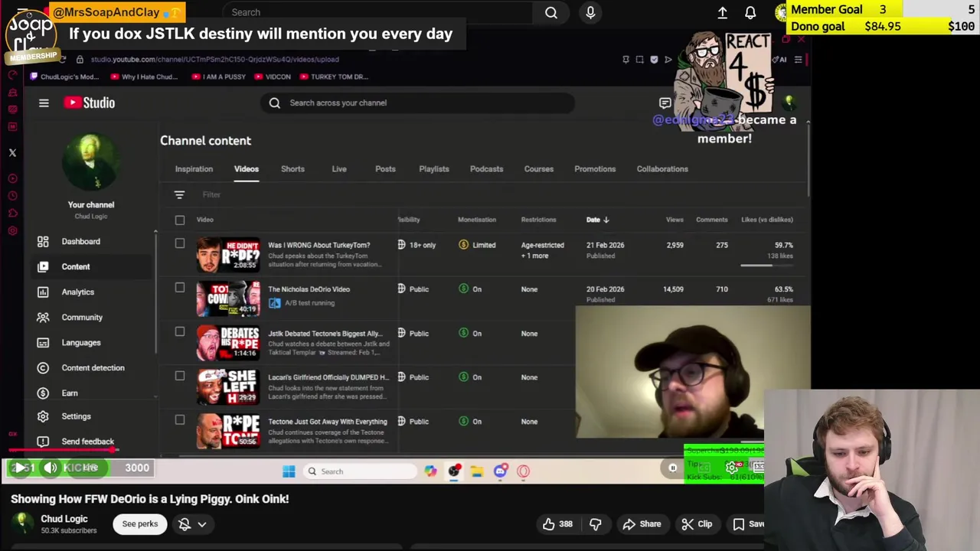Toggle the YouTube Studio hamburger menu

[x=44, y=103]
